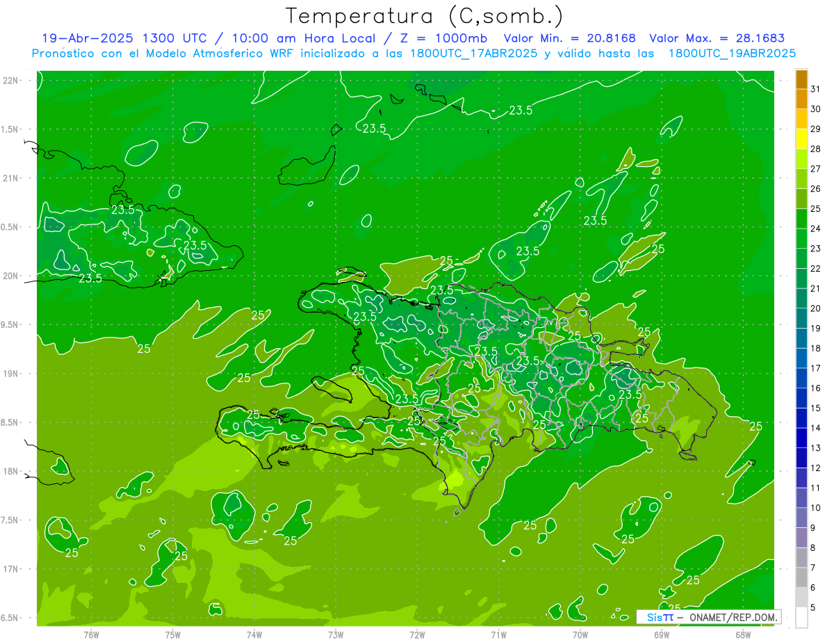
Task: Click the '9' value on the color scale
Action: pos(813,528)
